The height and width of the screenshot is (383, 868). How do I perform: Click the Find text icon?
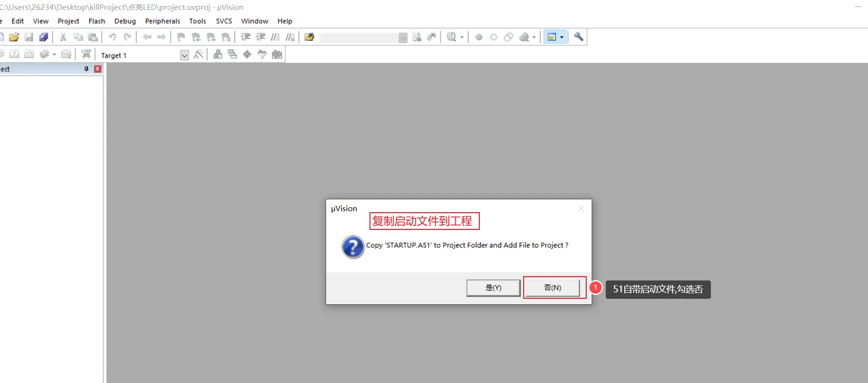click(417, 37)
